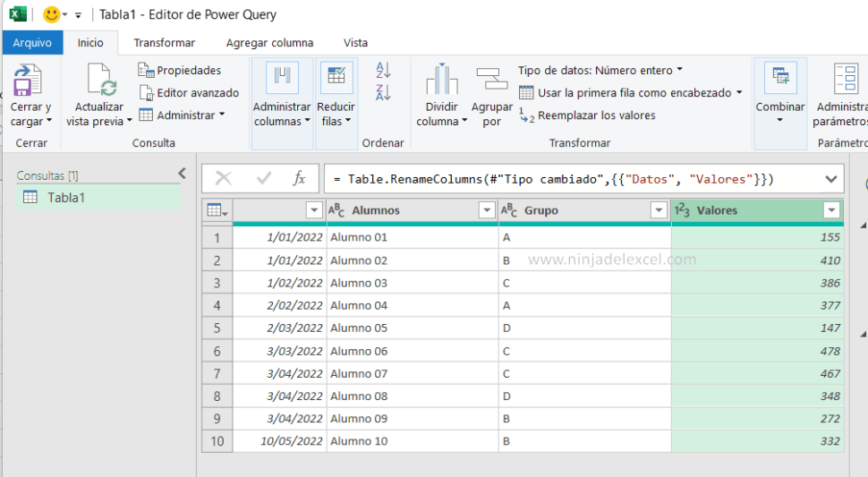Click Usar la primera fila como encabezado
The height and width of the screenshot is (477, 868).
(631, 92)
